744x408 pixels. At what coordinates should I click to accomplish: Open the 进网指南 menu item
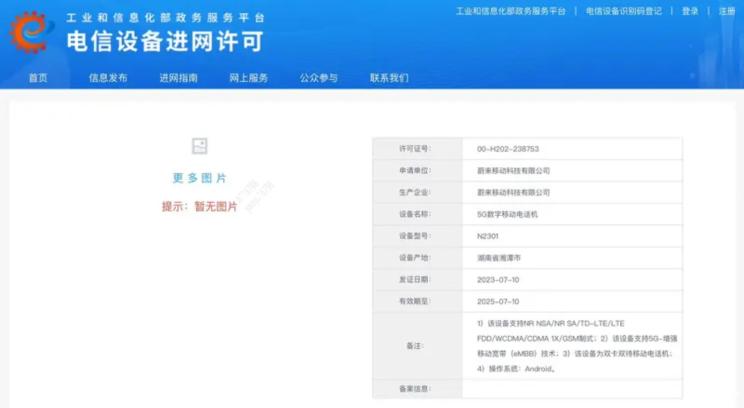click(178, 78)
